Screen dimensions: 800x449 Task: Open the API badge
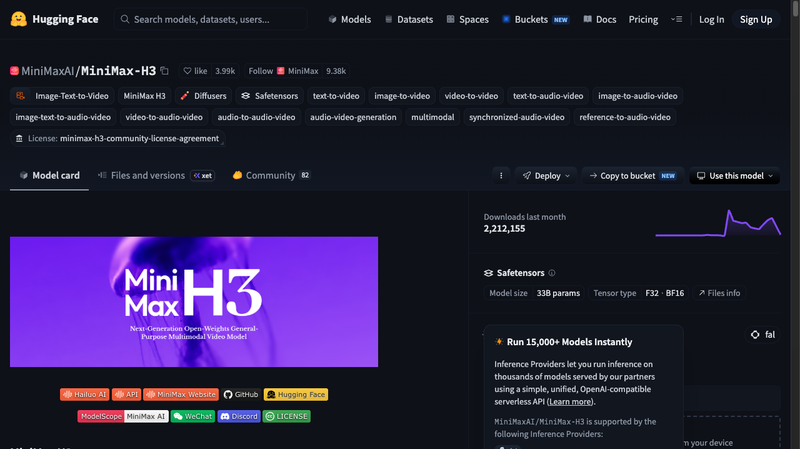point(127,394)
